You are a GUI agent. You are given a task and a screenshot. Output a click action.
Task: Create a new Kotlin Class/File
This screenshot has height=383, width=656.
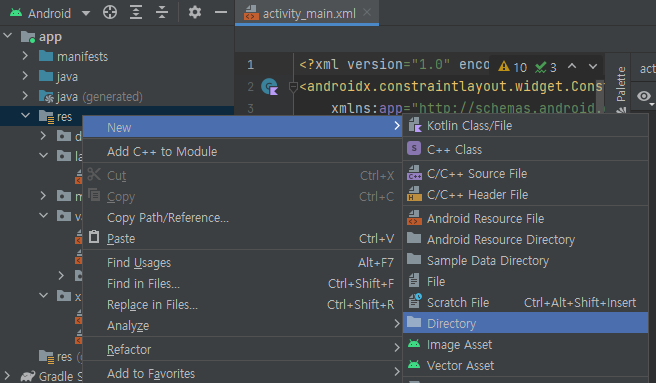tap(525, 126)
